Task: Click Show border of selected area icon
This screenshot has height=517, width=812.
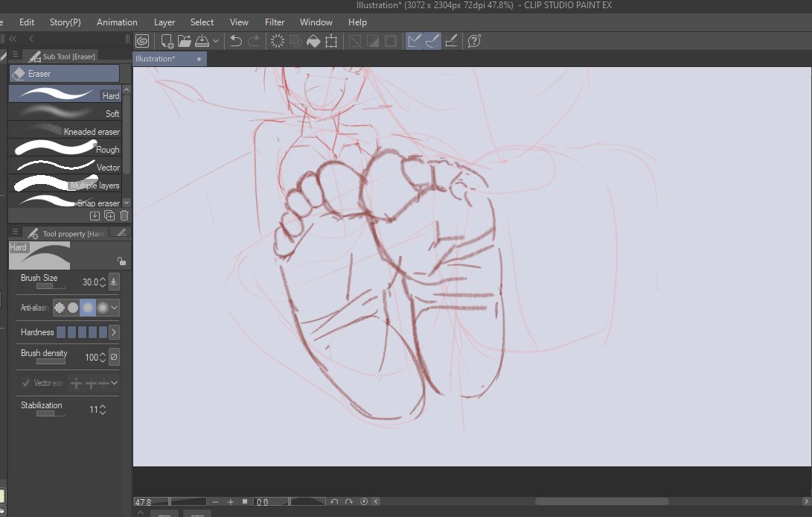Action: 391,41
